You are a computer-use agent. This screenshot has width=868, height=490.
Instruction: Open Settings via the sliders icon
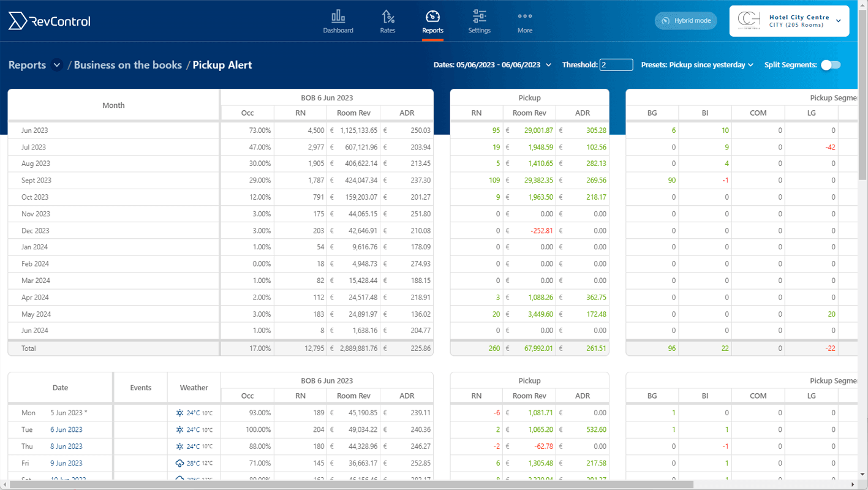pos(479,15)
